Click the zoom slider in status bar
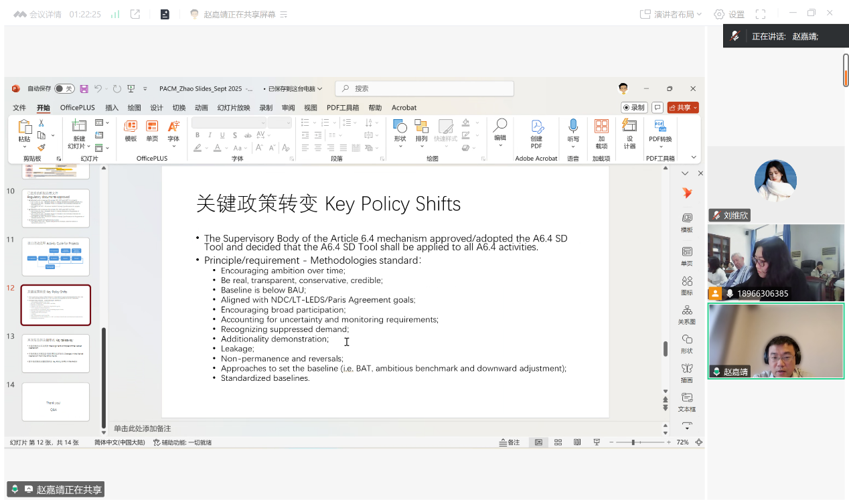This screenshot has width=849, height=504. 633,442
